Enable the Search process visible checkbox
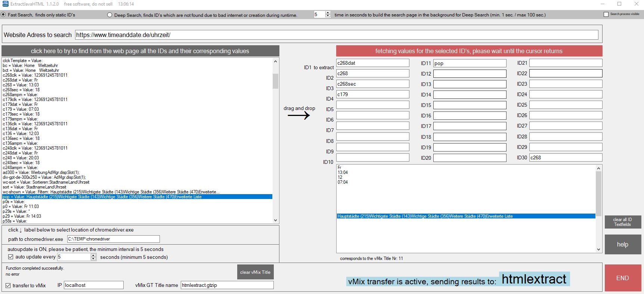This screenshot has height=294, width=644. [x=606, y=14]
